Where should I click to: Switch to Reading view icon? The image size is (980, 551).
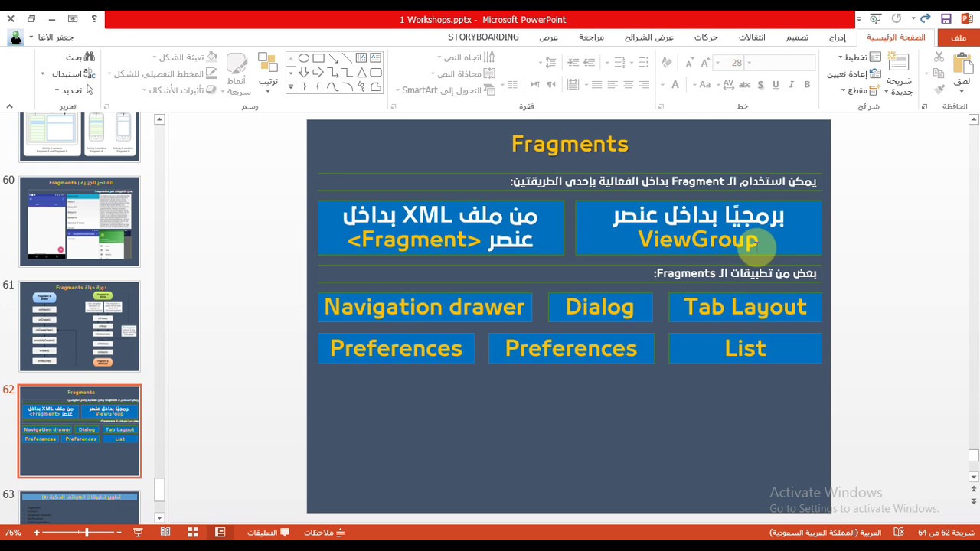click(165, 533)
